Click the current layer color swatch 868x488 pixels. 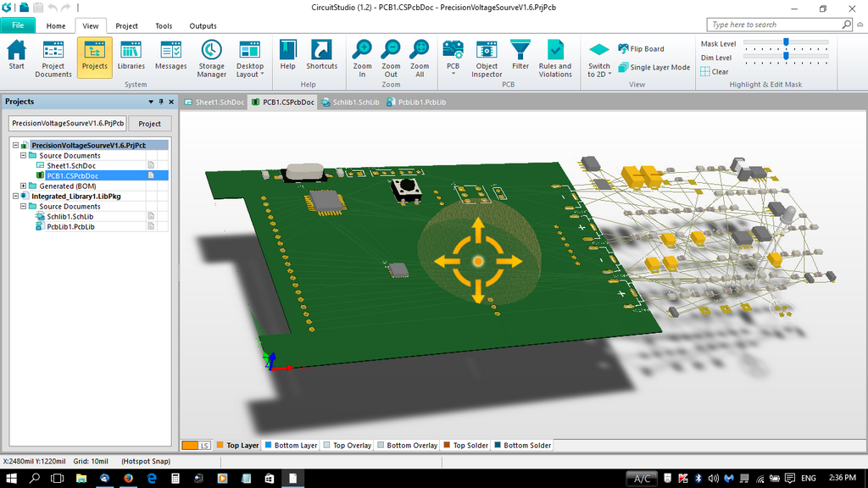tap(190, 446)
